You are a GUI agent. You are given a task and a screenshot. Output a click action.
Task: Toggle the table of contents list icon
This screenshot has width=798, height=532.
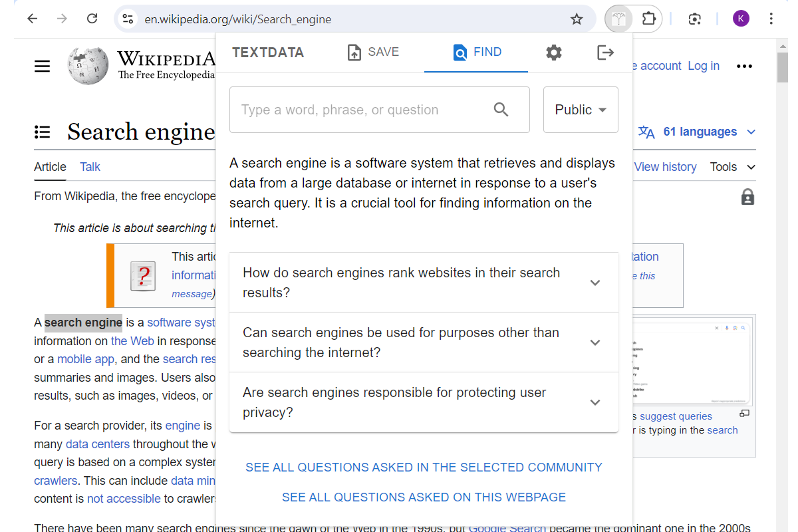(x=43, y=132)
